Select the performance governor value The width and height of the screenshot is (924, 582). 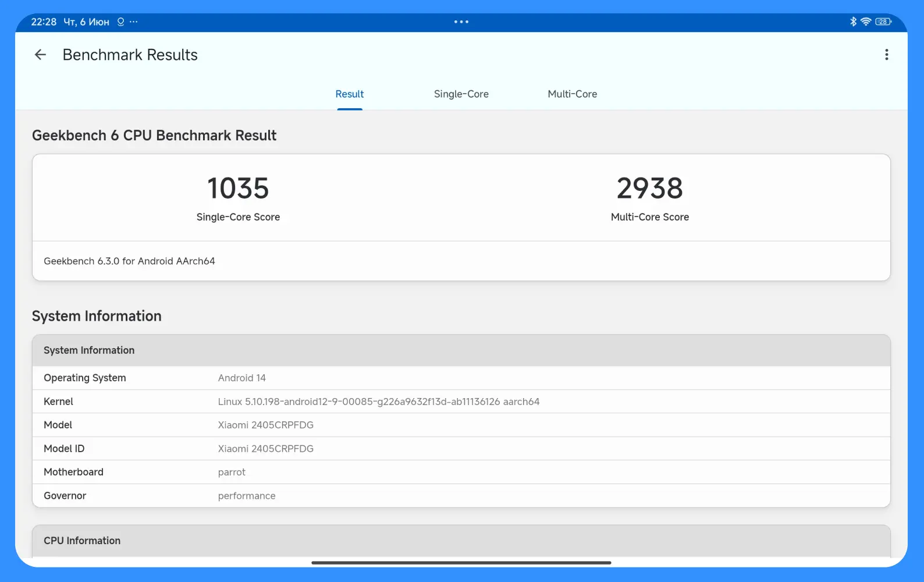247,496
